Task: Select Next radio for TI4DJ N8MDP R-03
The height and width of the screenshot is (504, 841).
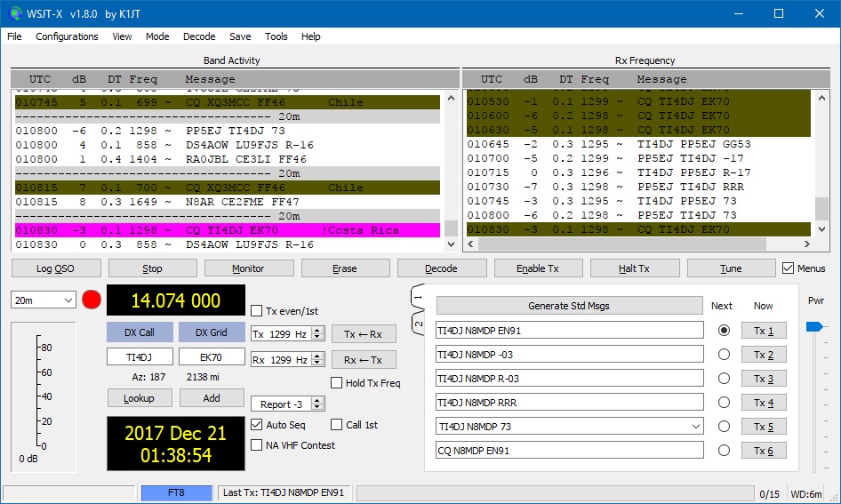Action: click(724, 379)
